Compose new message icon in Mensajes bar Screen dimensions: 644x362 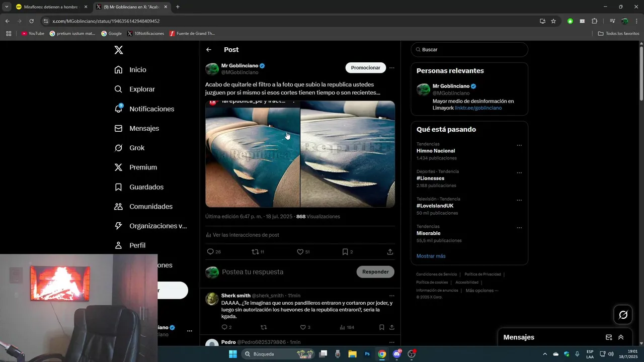[609, 337]
